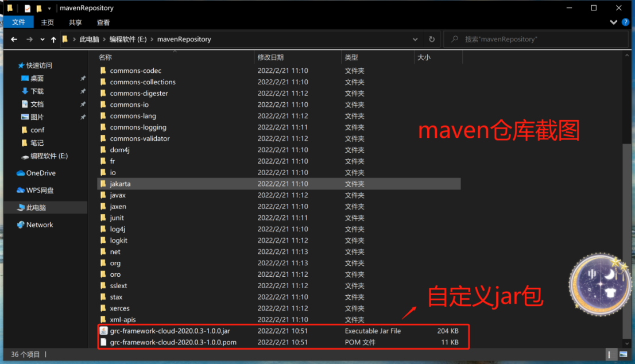Screen dimensions: 635x364
Task: Select the org folder icon
Action: tap(103, 263)
